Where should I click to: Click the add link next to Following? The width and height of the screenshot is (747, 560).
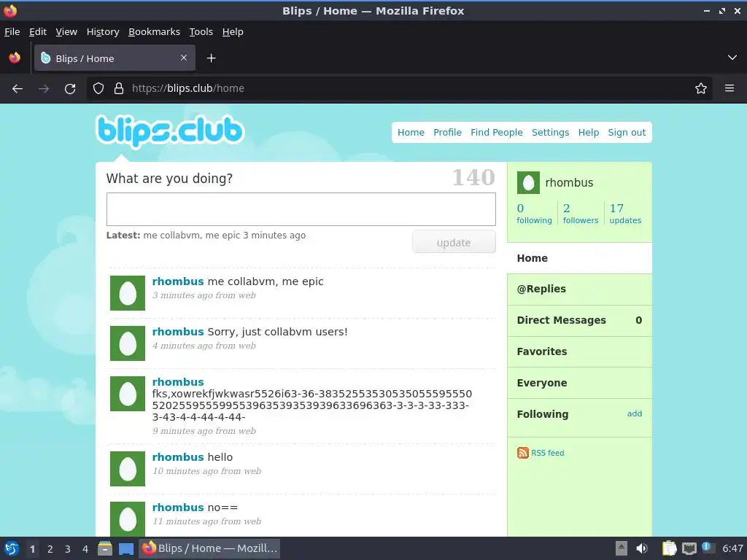click(x=634, y=413)
